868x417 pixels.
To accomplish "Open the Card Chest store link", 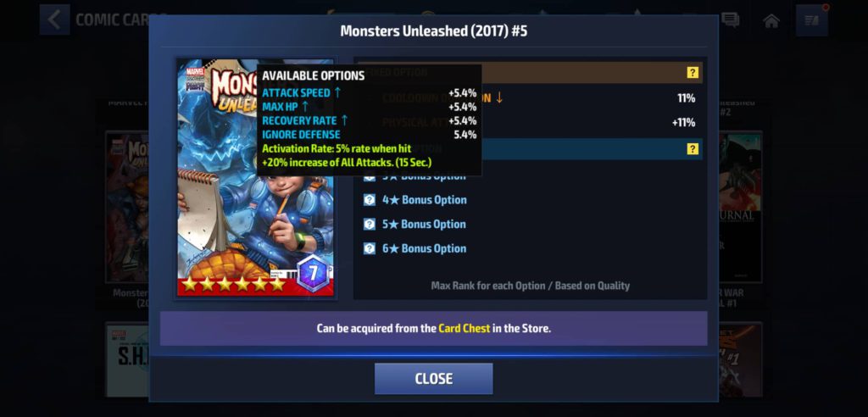I will (x=464, y=328).
